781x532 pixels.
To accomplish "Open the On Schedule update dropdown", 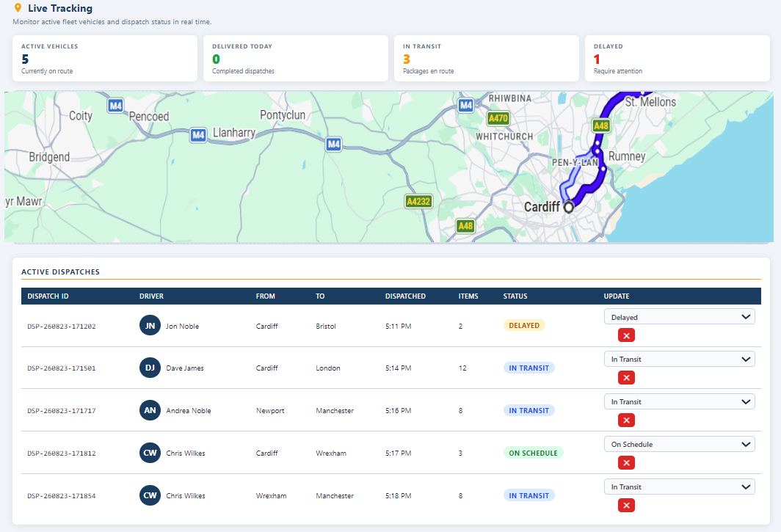I will (680, 445).
